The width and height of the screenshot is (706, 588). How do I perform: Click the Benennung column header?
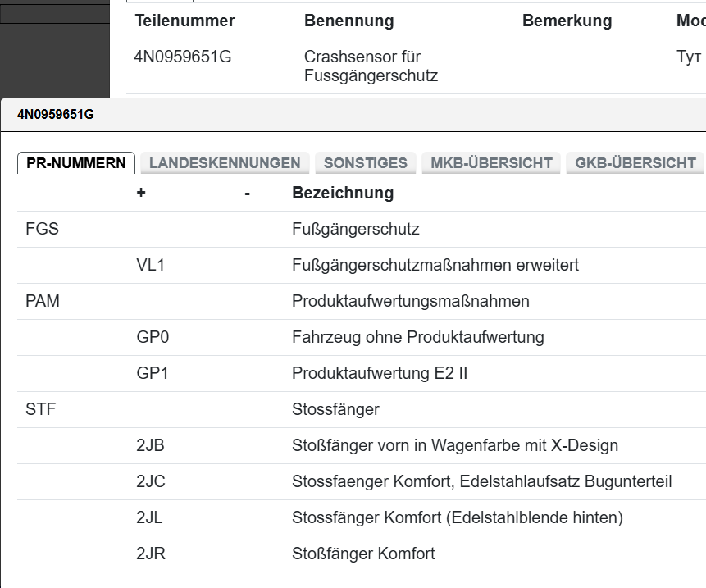coord(348,21)
